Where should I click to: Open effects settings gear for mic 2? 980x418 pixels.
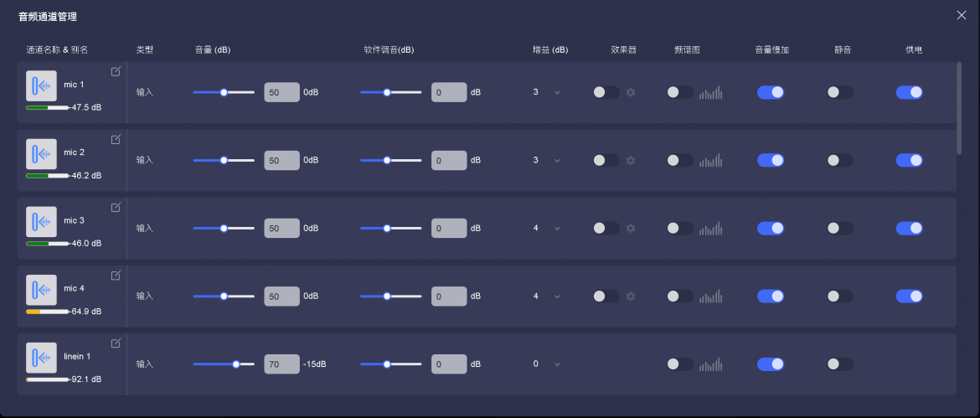pyautogui.click(x=631, y=160)
